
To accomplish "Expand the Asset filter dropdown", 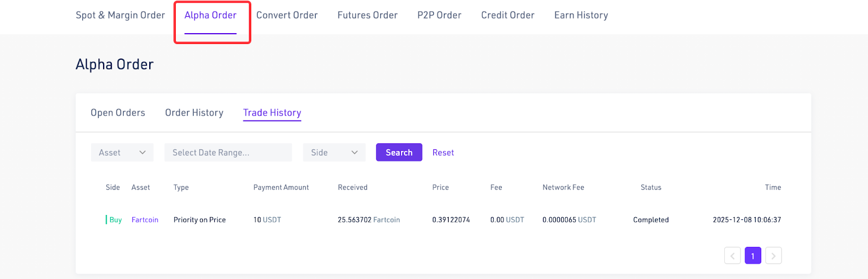I will (122, 153).
